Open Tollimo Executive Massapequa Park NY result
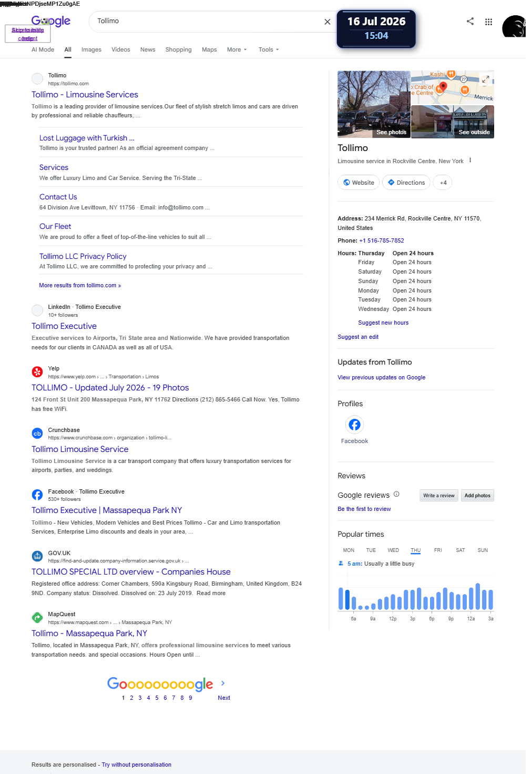Image resolution: width=532 pixels, height=774 pixels. 107,510
